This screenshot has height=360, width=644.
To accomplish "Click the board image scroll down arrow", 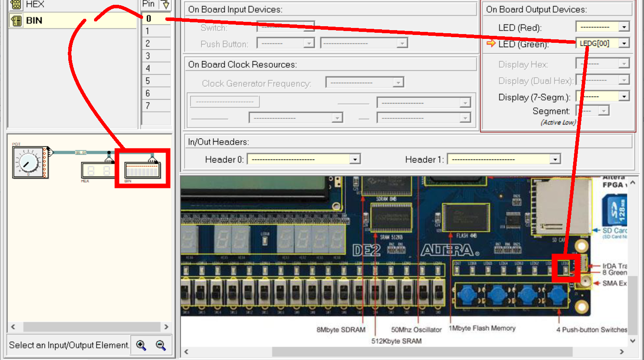I will pyautogui.click(x=633, y=341).
